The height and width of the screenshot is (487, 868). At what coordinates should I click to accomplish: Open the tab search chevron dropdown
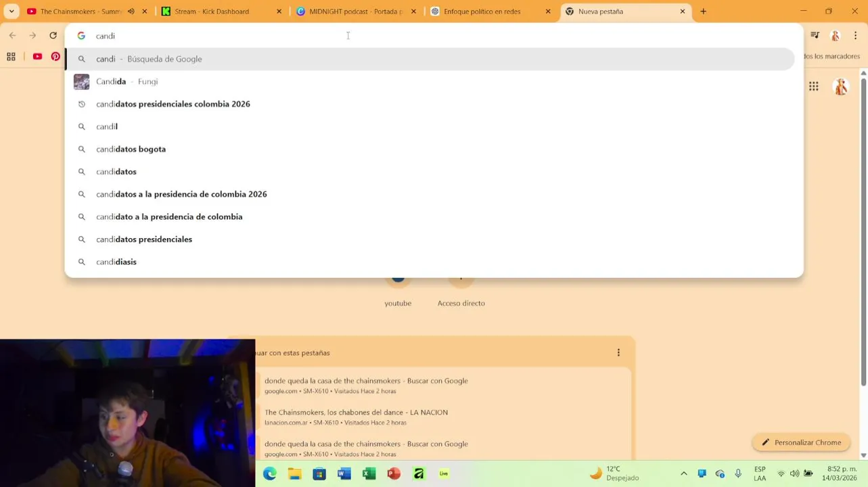click(x=12, y=11)
